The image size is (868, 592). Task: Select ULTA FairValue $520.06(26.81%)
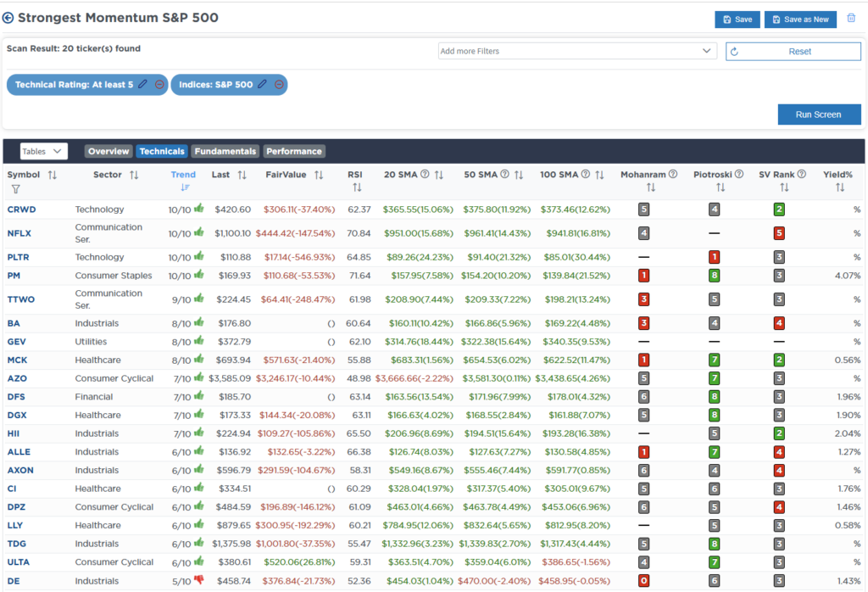[299, 561]
